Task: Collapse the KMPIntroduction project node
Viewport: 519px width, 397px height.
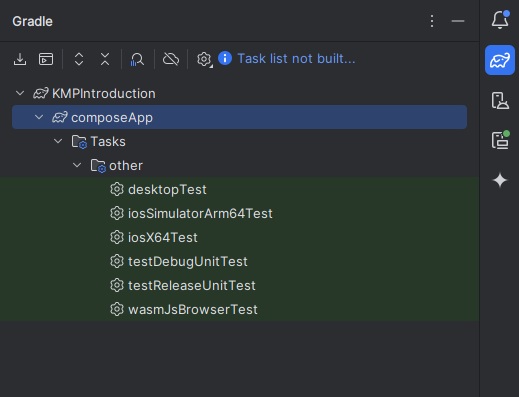Action: (20, 93)
